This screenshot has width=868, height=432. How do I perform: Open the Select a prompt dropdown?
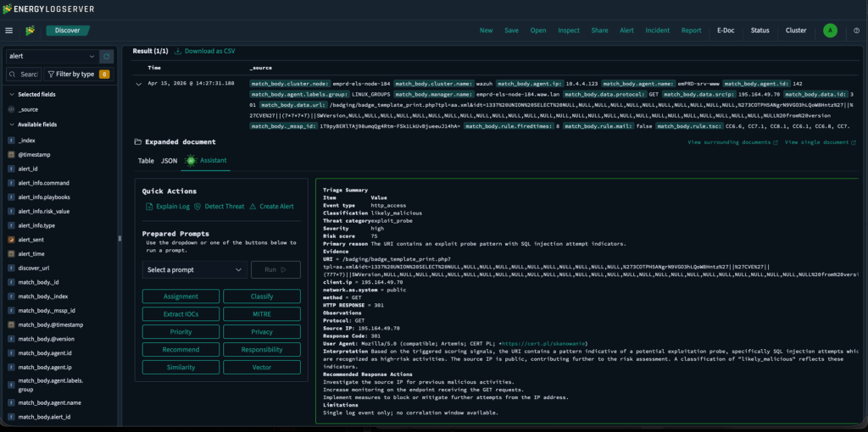tap(195, 269)
